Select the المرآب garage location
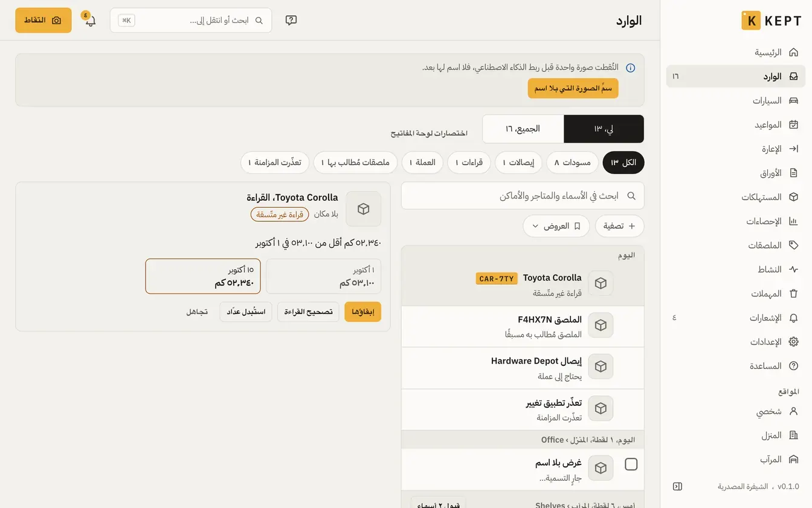Image resolution: width=812 pixels, height=508 pixels. (x=735, y=460)
